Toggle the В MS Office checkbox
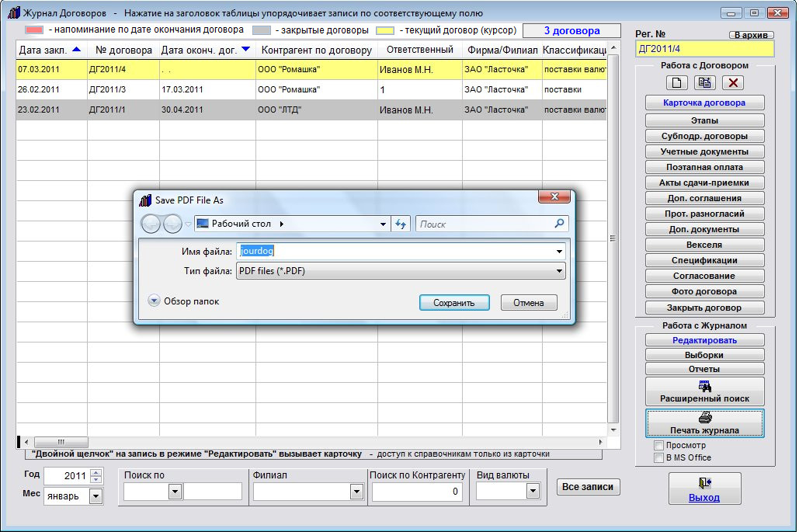 click(658, 457)
